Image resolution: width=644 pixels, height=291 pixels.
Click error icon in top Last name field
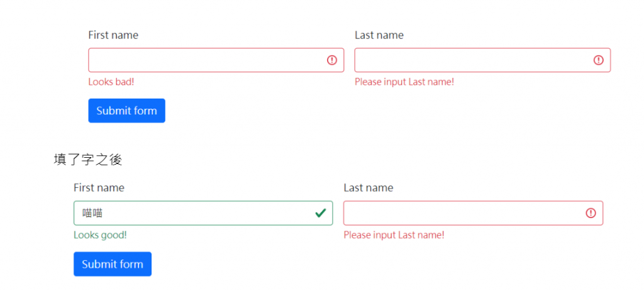(x=598, y=60)
